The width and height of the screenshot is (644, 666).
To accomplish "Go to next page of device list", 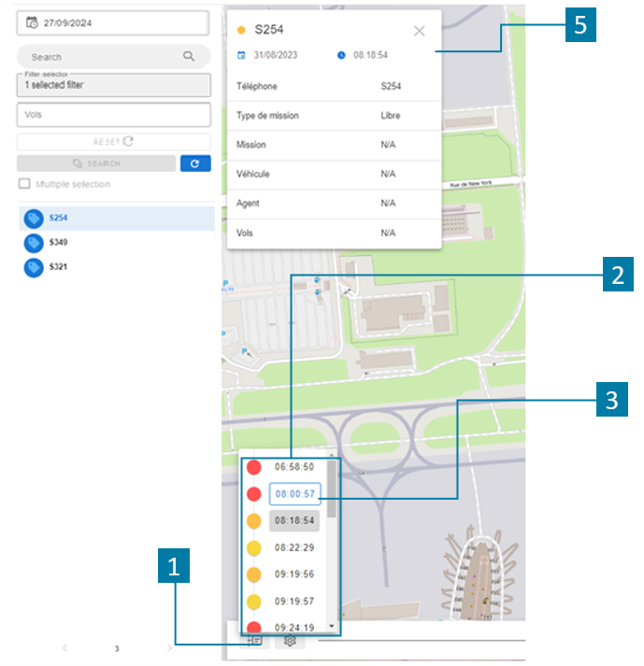I will tap(169, 647).
